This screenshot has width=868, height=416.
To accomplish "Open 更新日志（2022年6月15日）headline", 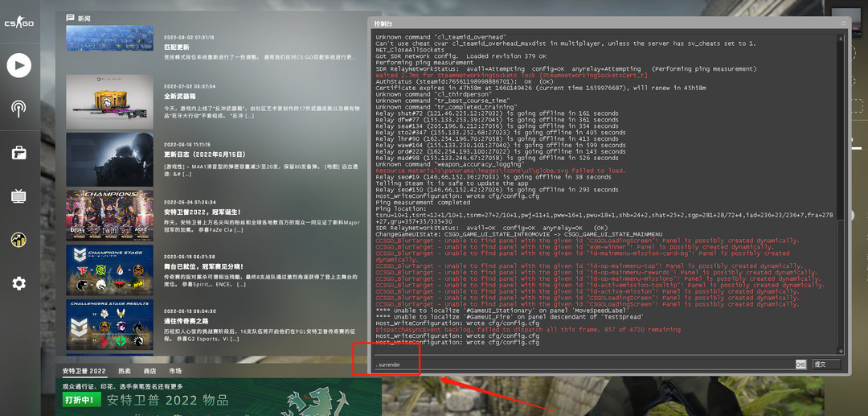I will point(204,154).
